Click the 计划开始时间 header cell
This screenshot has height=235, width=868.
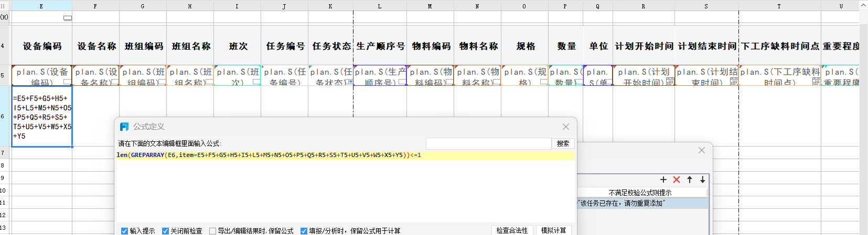[644, 46]
